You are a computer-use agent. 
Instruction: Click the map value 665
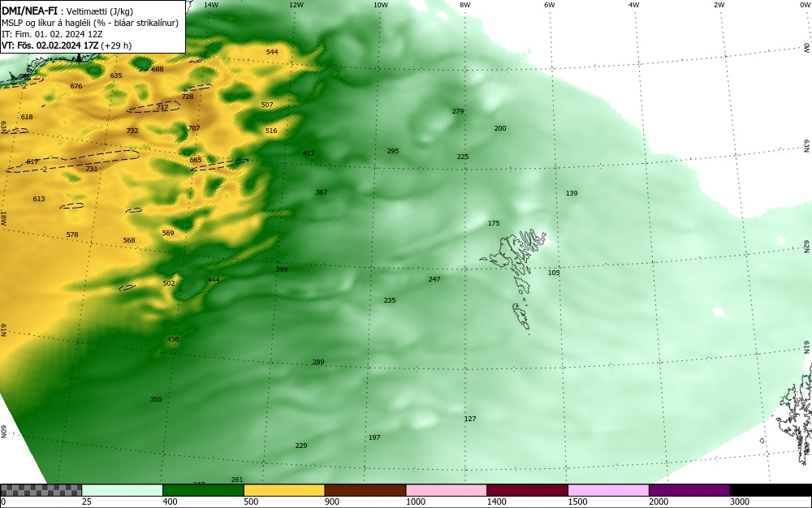click(196, 161)
